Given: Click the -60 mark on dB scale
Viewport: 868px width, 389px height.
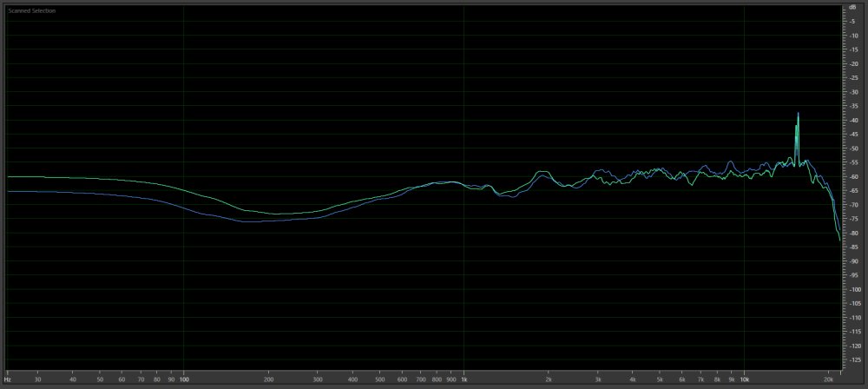Looking at the screenshot, I should pos(855,176).
